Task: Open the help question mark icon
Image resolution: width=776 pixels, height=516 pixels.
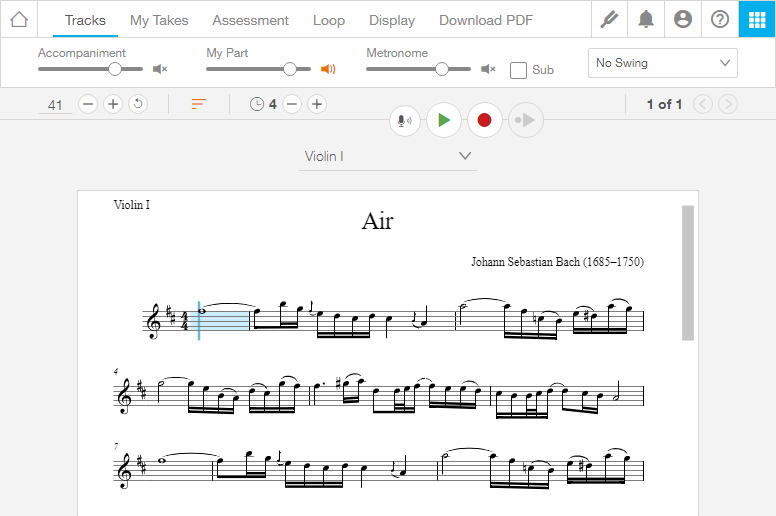Action: tap(720, 20)
